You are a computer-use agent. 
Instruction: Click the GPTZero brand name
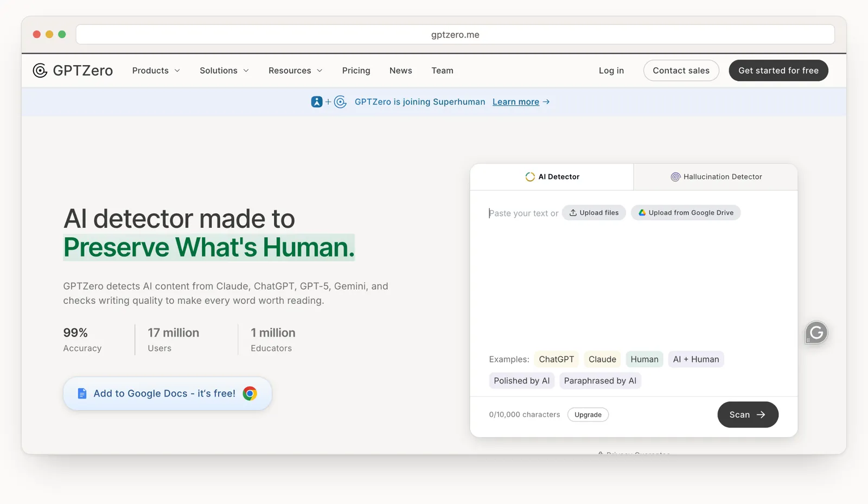click(x=83, y=71)
